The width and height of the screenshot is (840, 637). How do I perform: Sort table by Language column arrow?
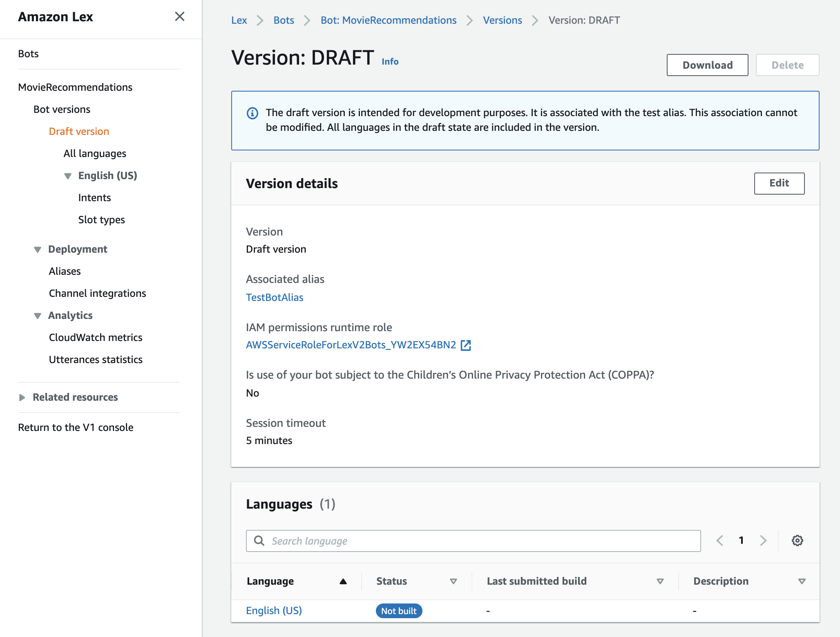pyautogui.click(x=343, y=581)
